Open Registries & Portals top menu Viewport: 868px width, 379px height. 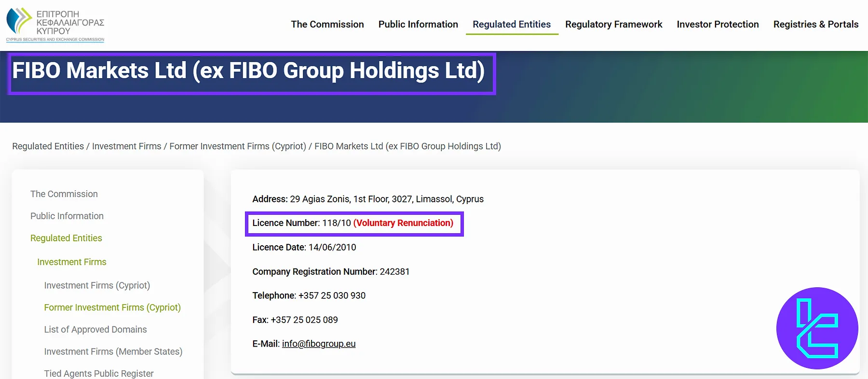[816, 24]
